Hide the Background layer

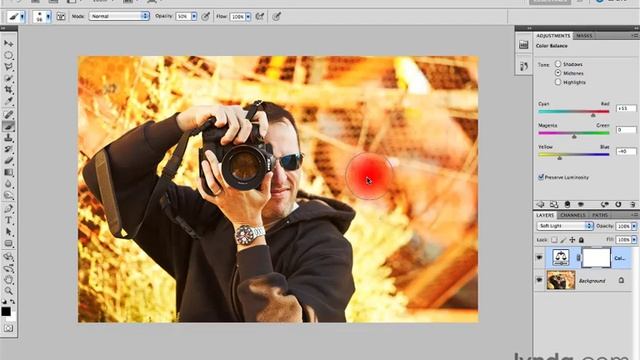[539, 280]
